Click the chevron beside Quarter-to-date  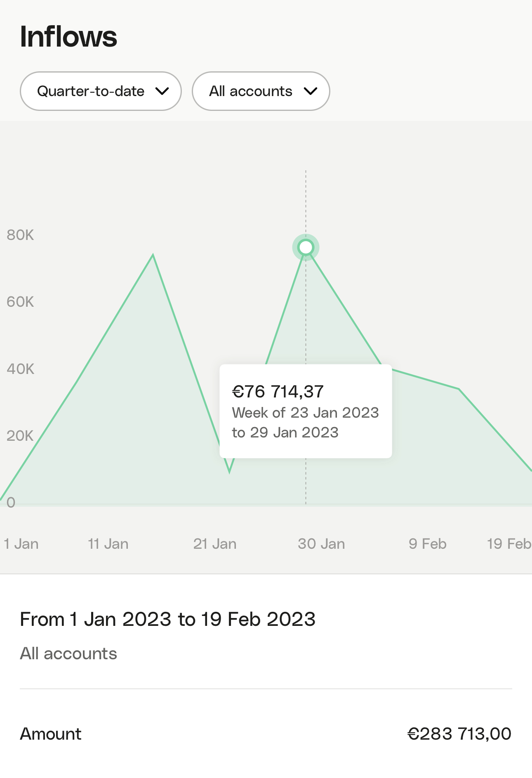pos(162,91)
